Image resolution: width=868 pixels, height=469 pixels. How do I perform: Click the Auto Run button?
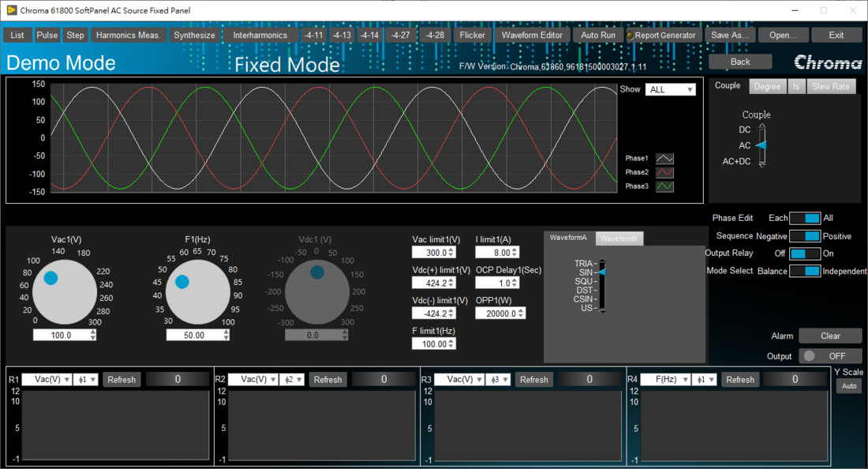click(598, 35)
